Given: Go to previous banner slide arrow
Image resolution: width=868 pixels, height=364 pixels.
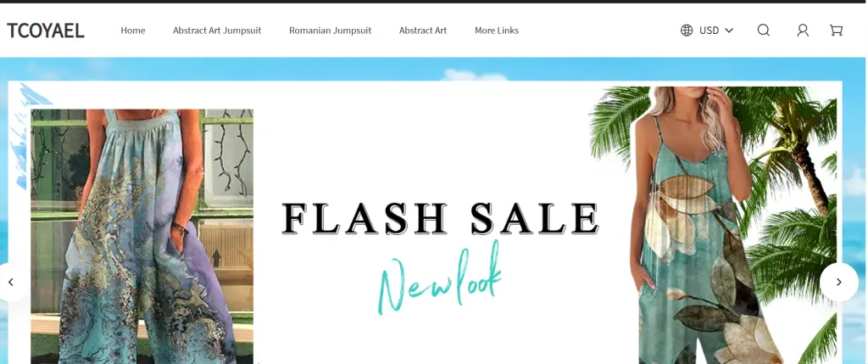Looking at the screenshot, I should point(11,282).
